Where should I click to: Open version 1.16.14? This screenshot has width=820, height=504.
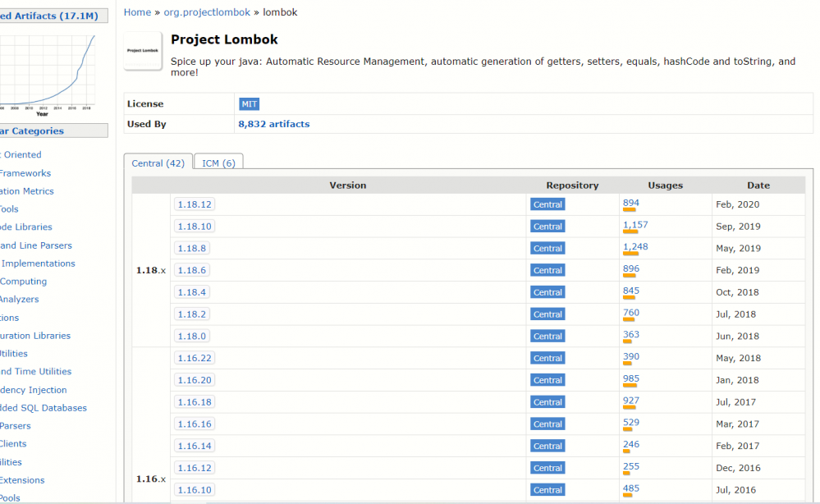click(195, 446)
